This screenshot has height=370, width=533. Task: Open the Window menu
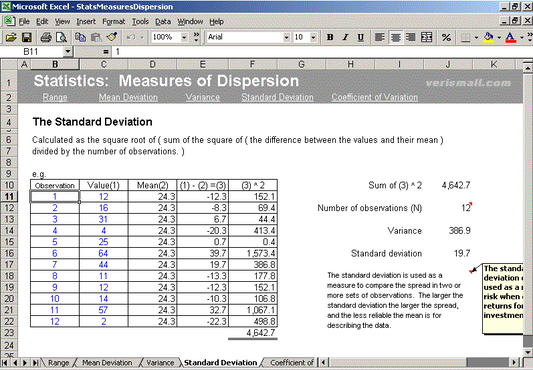click(x=190, y=22)
